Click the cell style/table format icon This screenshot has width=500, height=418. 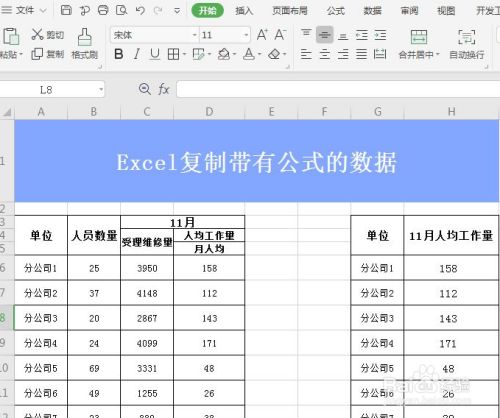199,54
